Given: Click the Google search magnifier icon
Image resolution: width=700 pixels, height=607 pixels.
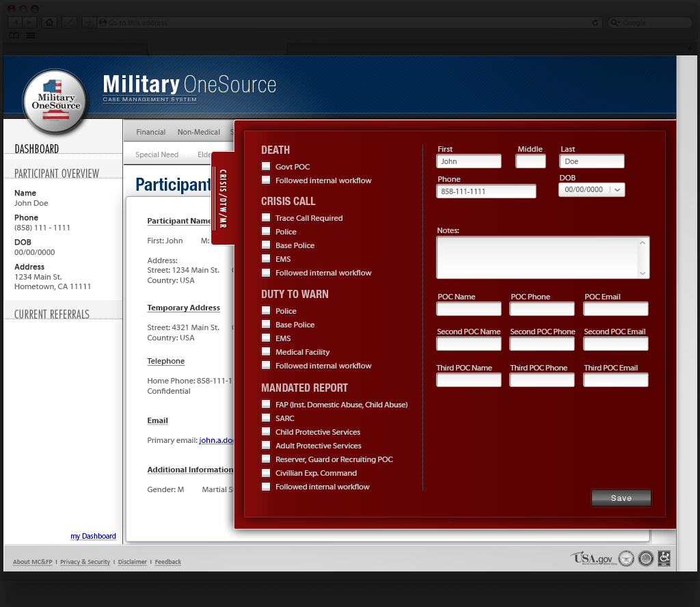Looking at the screenshot, I should click(614, 22).
